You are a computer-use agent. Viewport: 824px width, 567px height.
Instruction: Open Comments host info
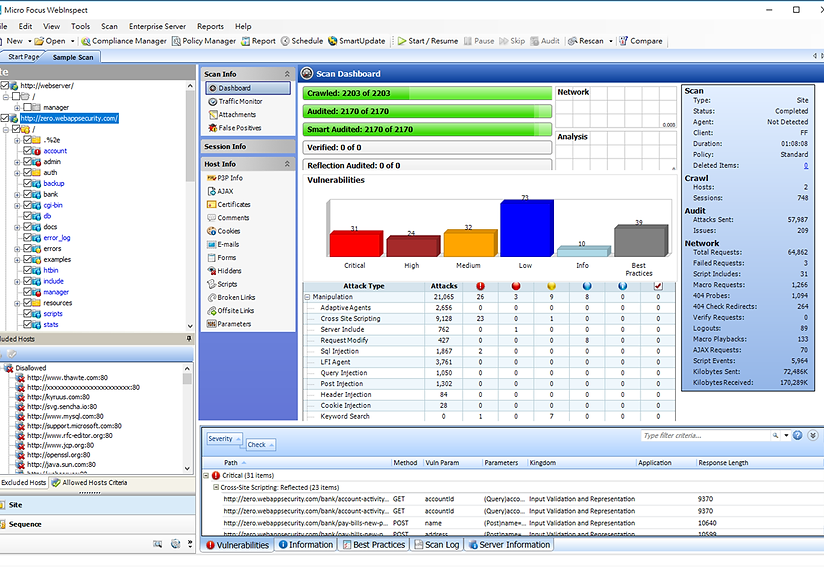[228, 218]
